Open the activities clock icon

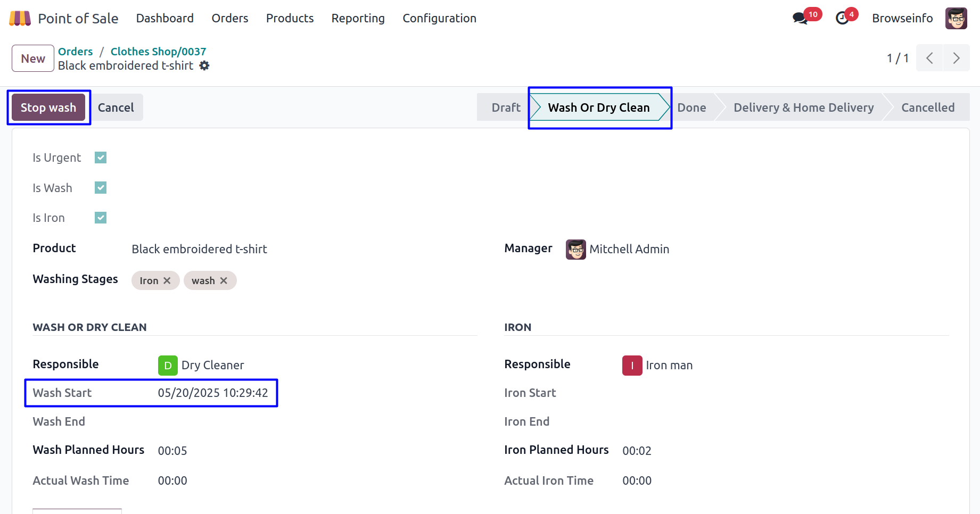point(842,19)
